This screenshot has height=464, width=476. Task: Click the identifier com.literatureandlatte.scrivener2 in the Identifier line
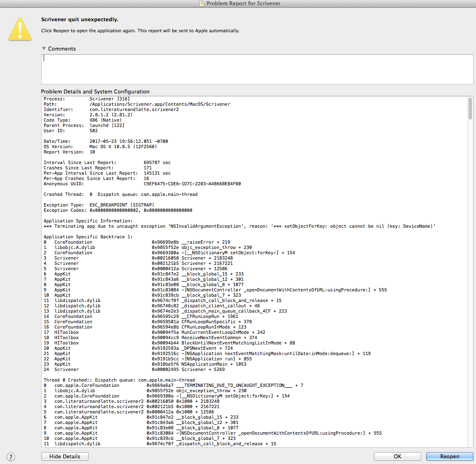coord(134,109)
